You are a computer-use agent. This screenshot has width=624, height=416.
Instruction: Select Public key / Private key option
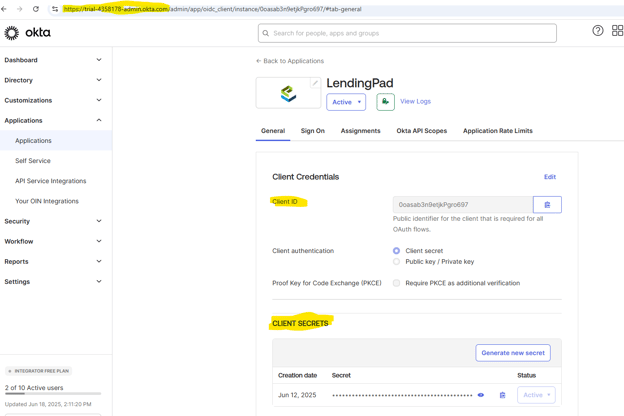click(396, 262)
